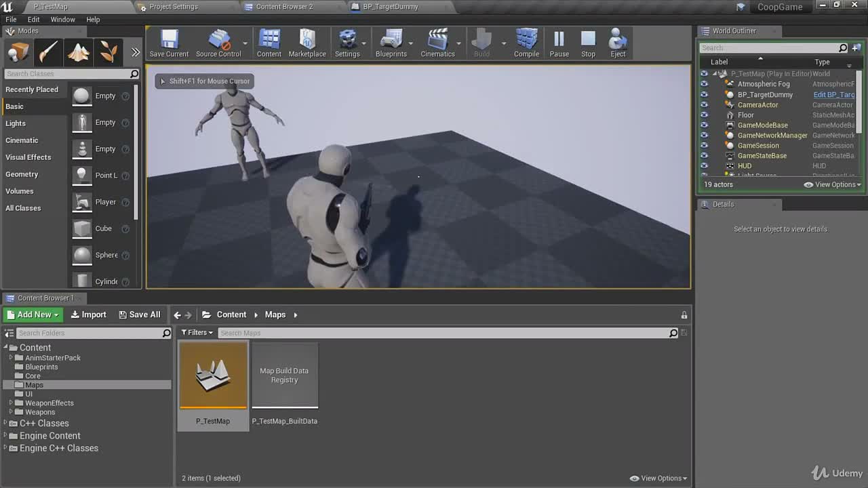Click the Eject toolbar icon
The image size is (868, 488).
(618, 43)
